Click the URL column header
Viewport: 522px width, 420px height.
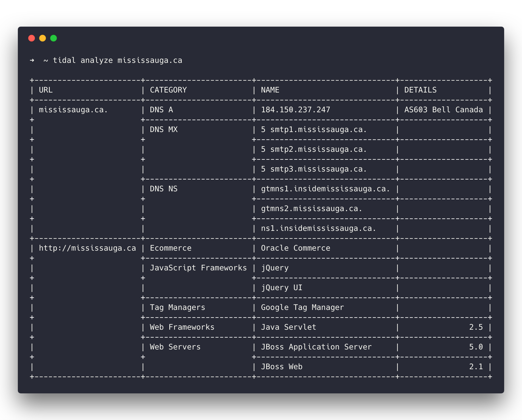coord(46,90)
